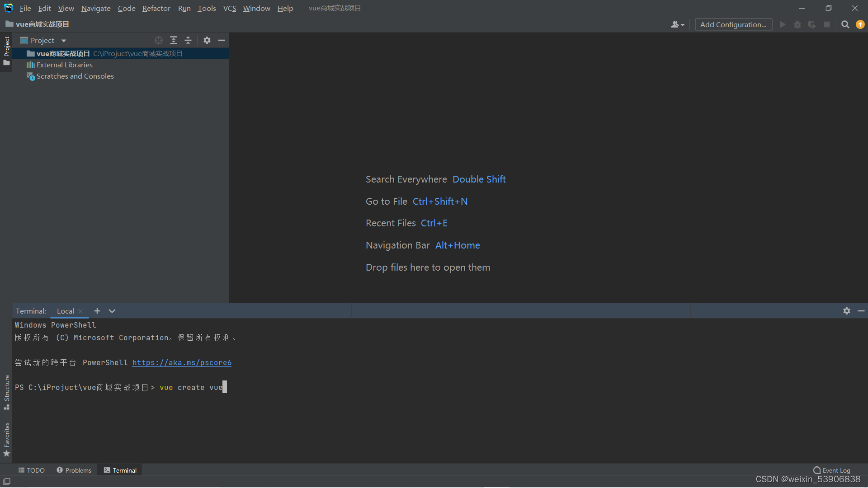The height and width of the screenshot is (488, 868).
Task: Click the Double Shift shortcut text
Action: click(479, 179)
